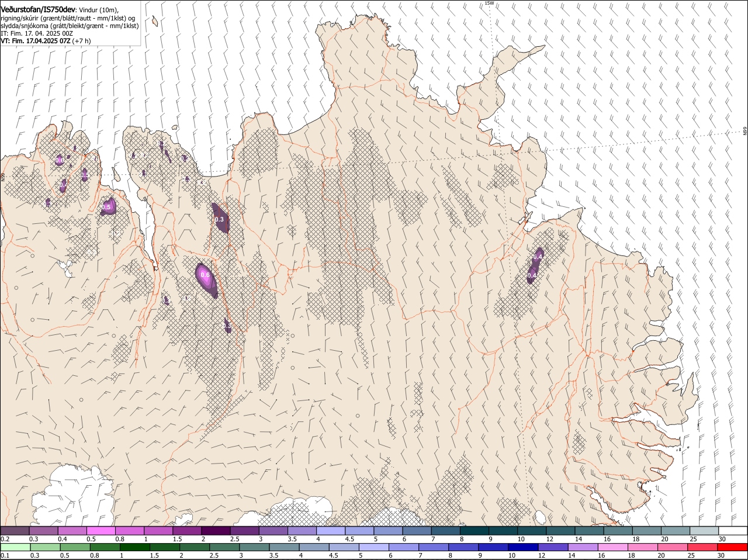Pick the grey-blue 3.5 swatch in the rain legend
Viewport: 748px width, 560px height.
coord(284,547)
